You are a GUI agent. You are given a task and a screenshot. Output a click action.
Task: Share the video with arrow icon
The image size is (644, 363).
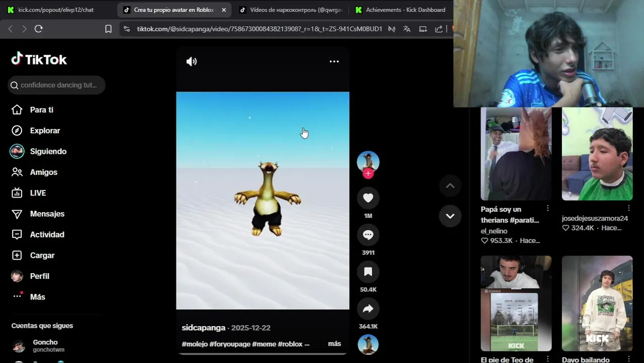point(368,309)
